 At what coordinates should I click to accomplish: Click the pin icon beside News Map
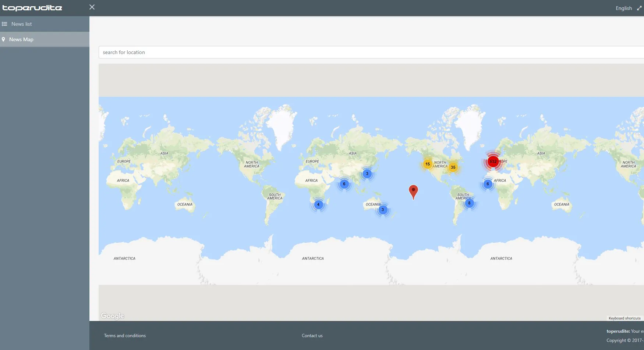coord(3,39)
